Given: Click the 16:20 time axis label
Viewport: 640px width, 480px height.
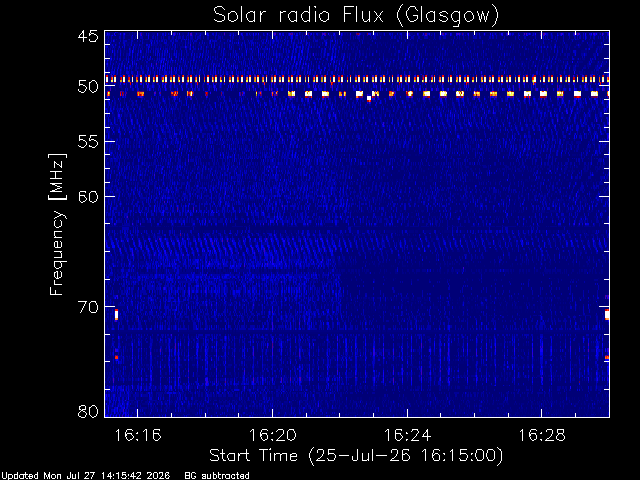Looking at the screenshot, I should (273, 435).
